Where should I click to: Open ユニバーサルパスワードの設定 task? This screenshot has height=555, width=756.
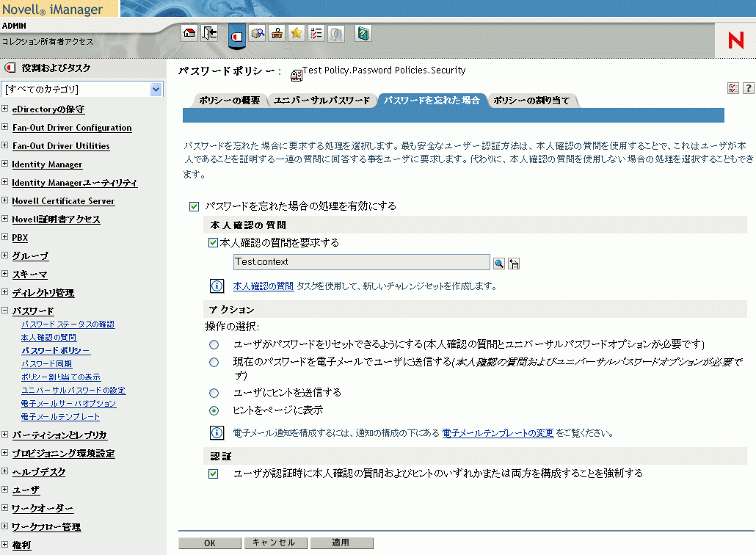click(x=73, y=391)
